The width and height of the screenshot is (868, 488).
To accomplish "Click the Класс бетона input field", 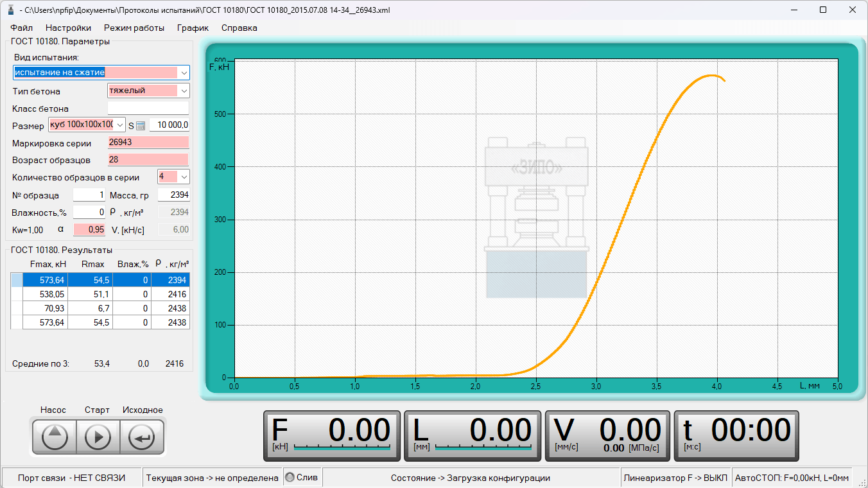I will [x=148, y=109].
